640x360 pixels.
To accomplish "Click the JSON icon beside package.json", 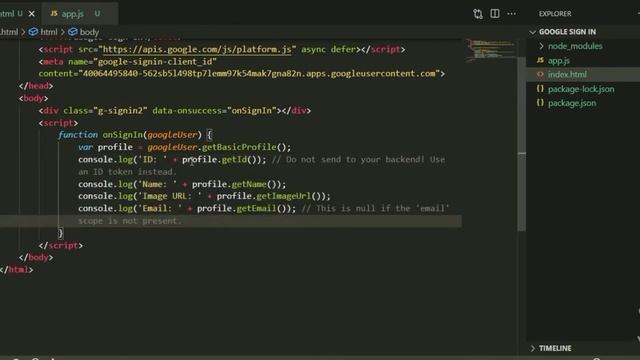I will (x=540, y=102).
